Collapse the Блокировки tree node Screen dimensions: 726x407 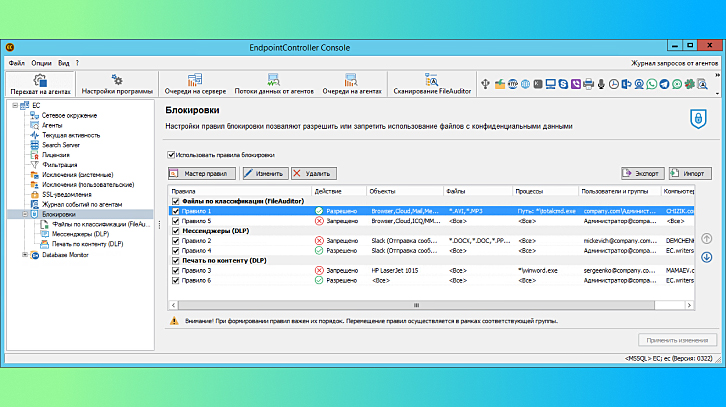coord(25,214)
